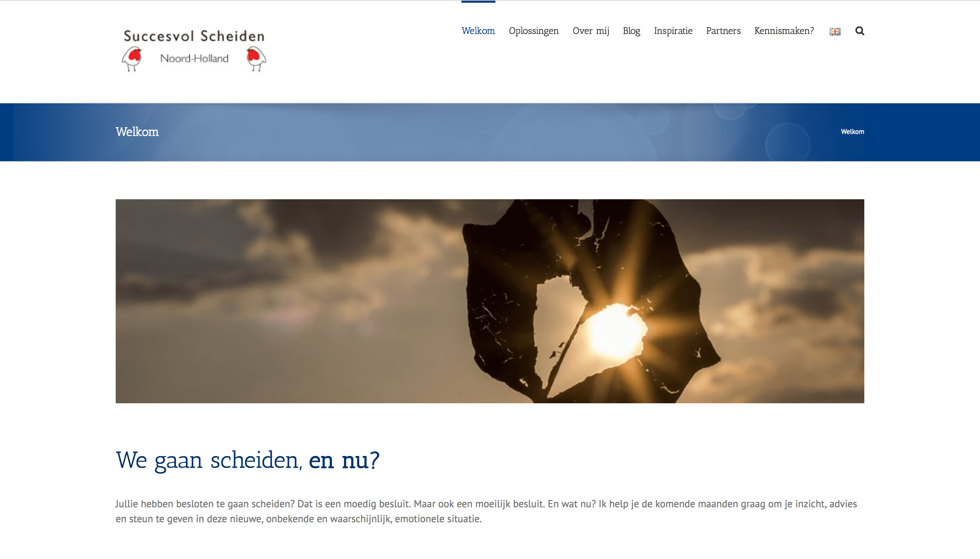The width and height of the screenshot is (980, 559).
Task: Click the Succesvol Scheiden Noord-Holland logo
Action: (194, 50)
